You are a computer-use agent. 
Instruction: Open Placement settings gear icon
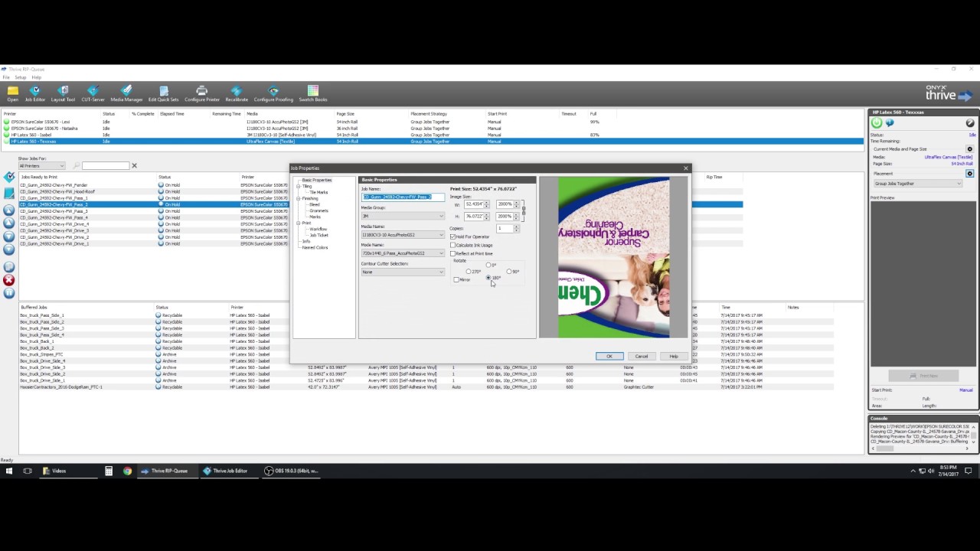[970, 174]
